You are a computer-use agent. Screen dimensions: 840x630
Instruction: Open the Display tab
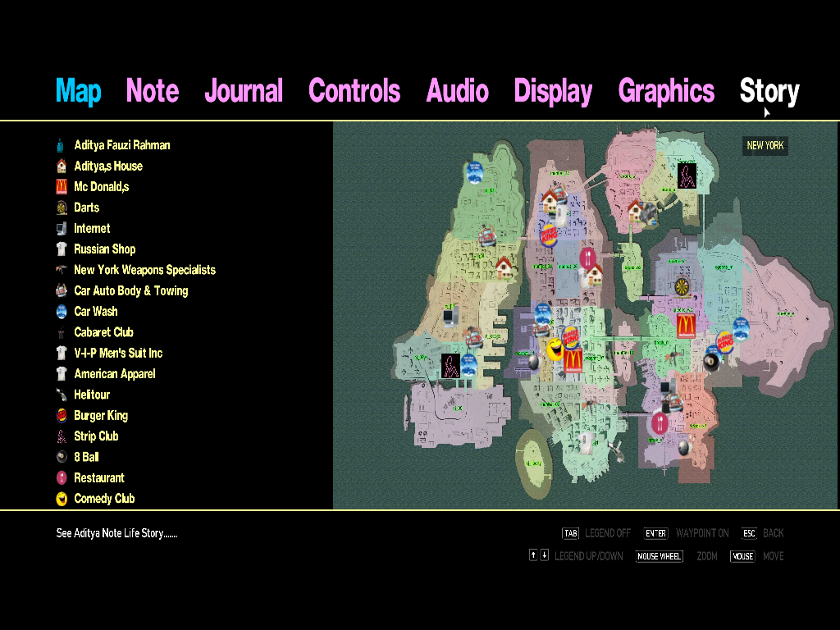(x=553, y=91)
